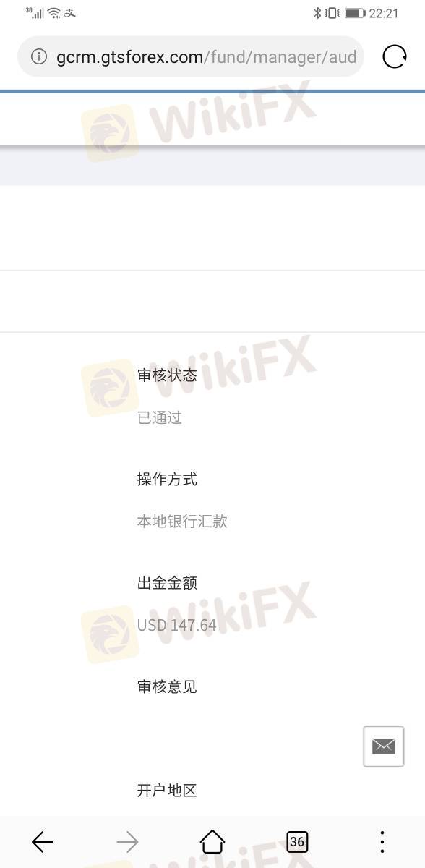Tap the 22:21 clock in status bar
This screenshot has height=868, width=425.
(x=384, y=13)
